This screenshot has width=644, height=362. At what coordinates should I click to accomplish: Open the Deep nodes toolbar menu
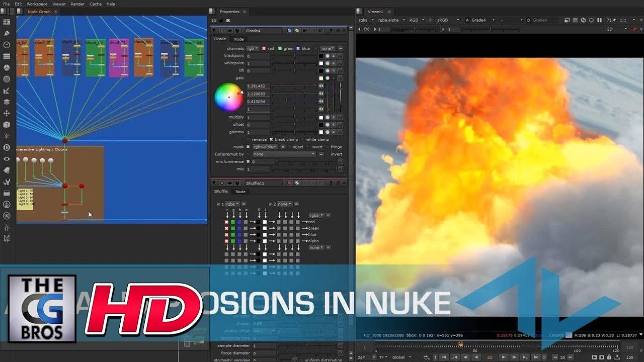(x=7, y=147)
